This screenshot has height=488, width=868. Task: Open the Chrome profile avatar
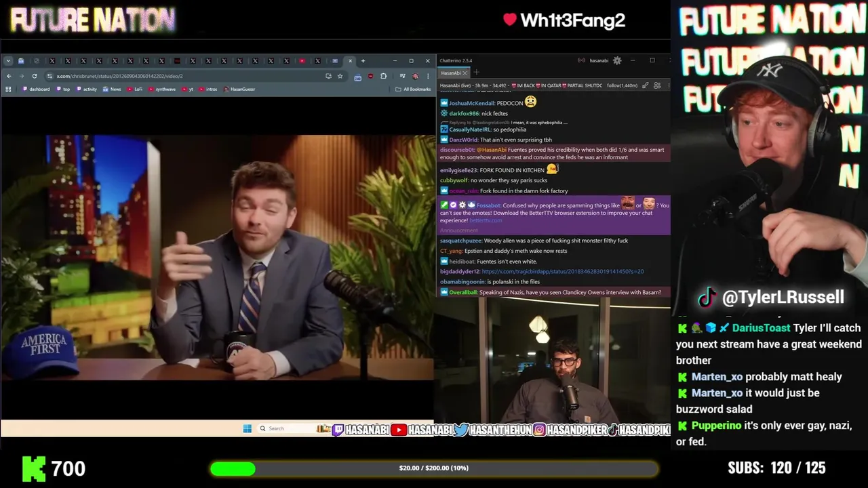click(x=415, y=76)
